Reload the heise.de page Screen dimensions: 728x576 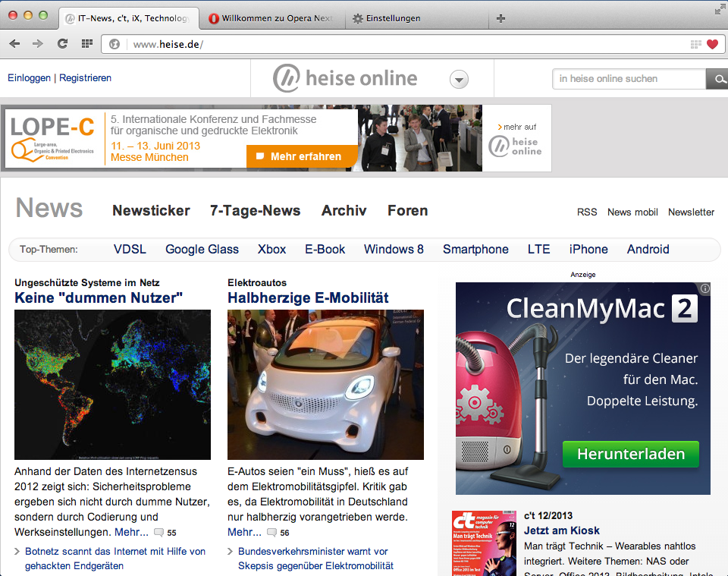coord(62,44)
